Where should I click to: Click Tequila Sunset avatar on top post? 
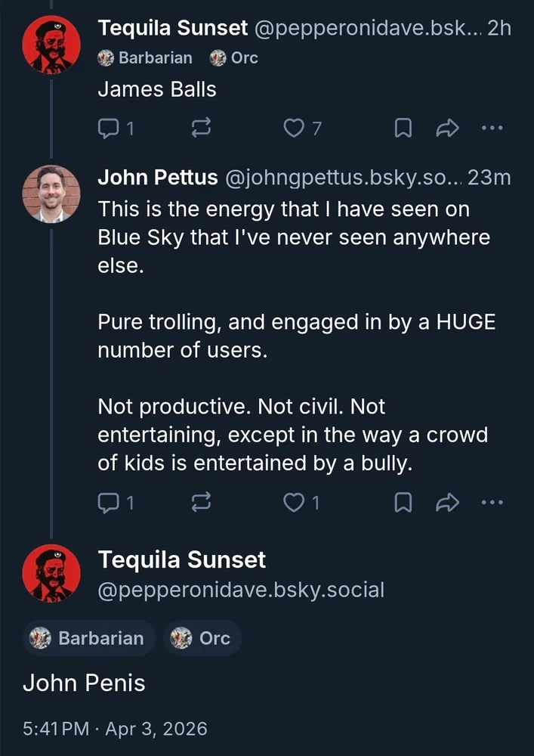[x=51, y=45]
